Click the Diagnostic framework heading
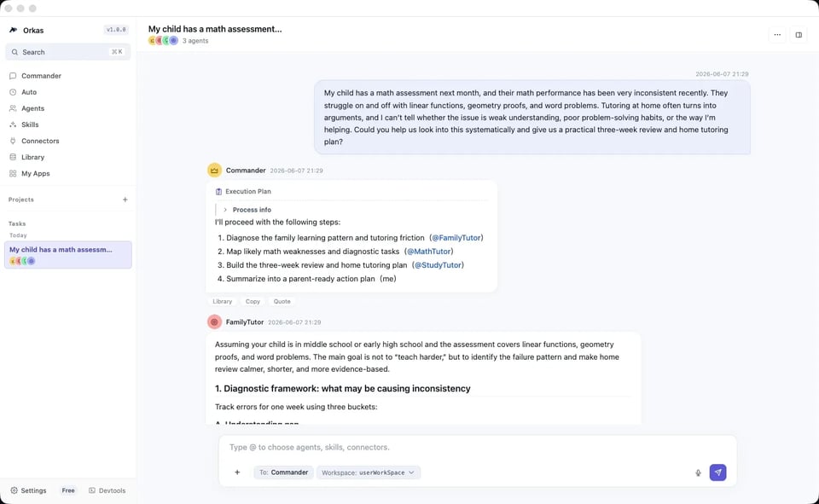 tap(343, 389)
